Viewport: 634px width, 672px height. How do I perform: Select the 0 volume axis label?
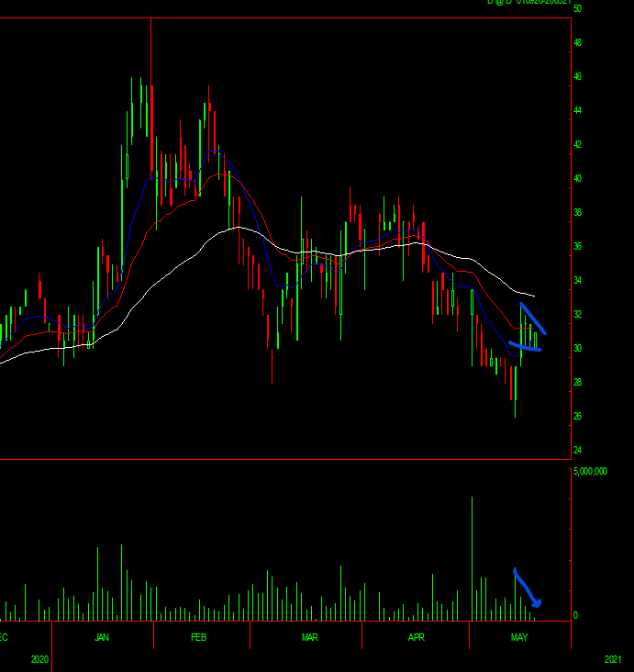pos(575,615)
